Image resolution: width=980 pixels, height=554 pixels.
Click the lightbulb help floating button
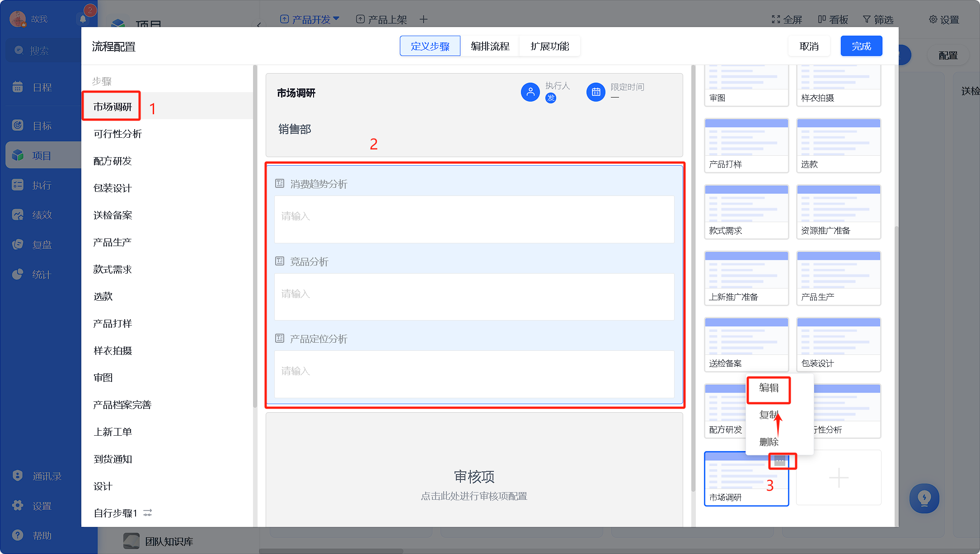pos(924,498)
